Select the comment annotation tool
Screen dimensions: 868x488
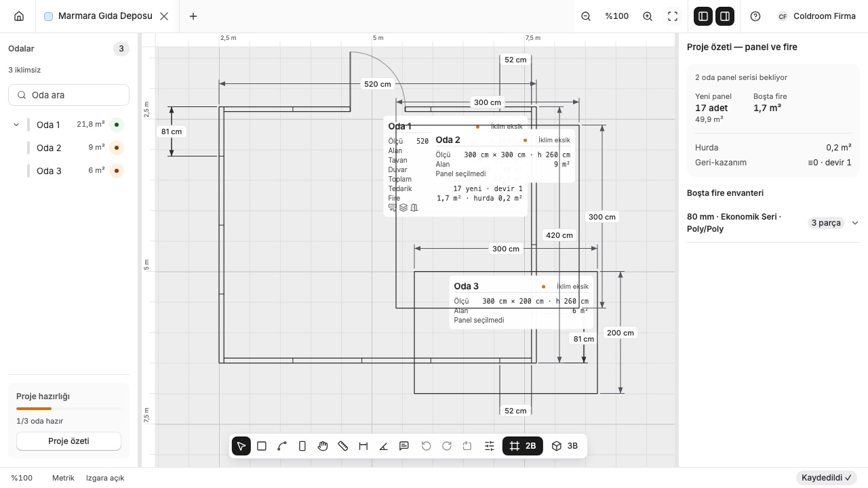coord(404,446)
